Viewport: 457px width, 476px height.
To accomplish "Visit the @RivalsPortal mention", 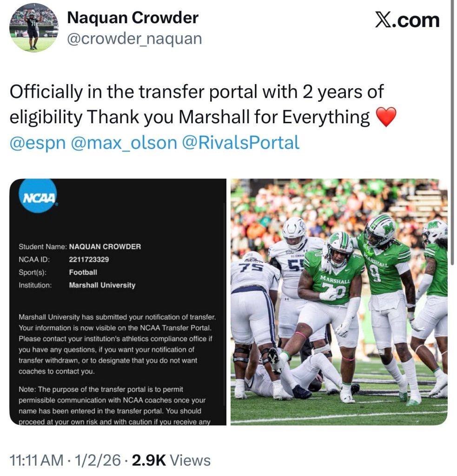I will 241,142.
